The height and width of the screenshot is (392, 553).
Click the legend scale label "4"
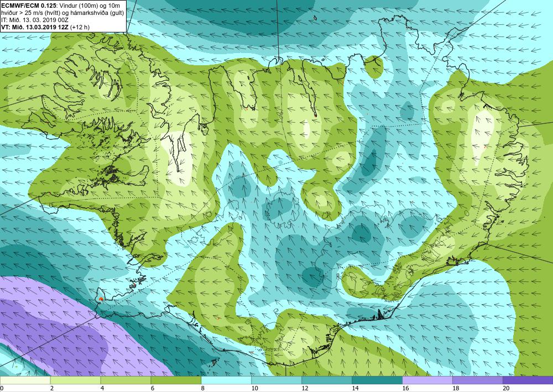(x=102, y=388)
